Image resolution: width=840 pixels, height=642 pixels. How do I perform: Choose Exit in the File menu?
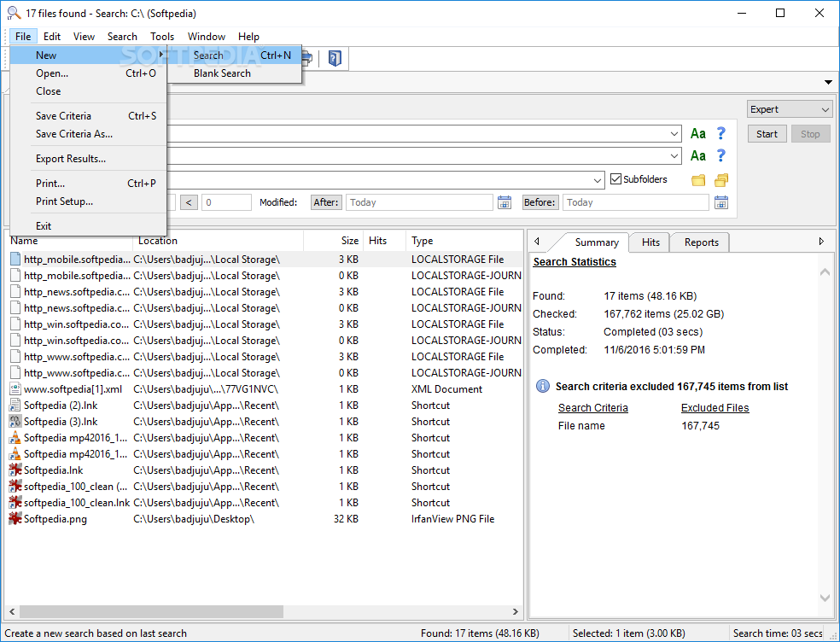89,226
